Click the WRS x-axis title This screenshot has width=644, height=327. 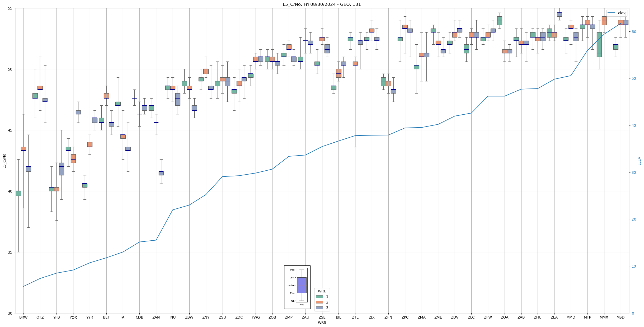pyautogui.click(x=322, y=323)
